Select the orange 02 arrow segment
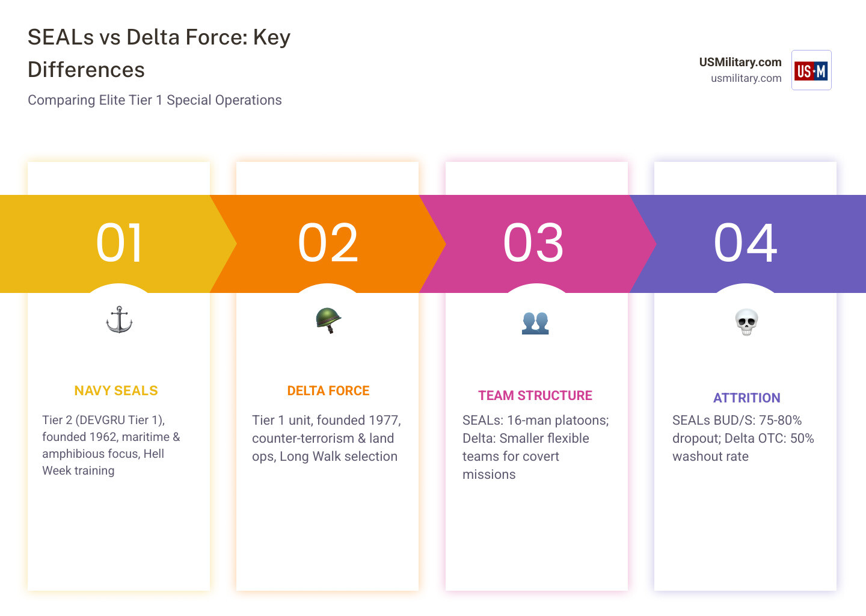This screenshot has width=866, height=616. tap(328, 244)
